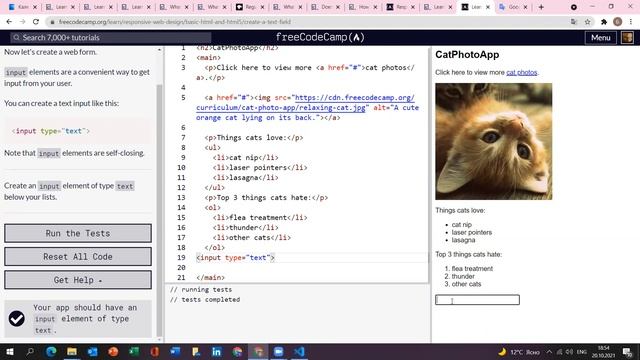Open Visual Studio Code from taskbar

(299, 351)
